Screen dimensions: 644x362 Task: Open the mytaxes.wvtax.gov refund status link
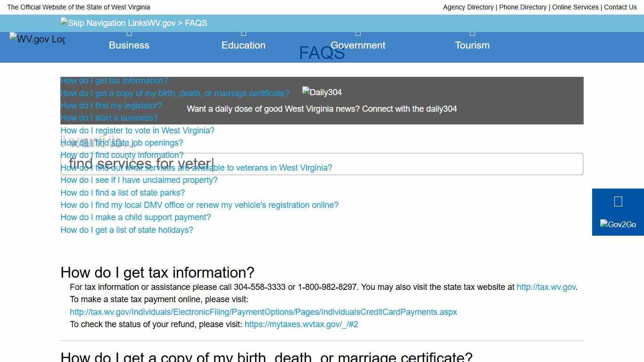click(301, 324)
